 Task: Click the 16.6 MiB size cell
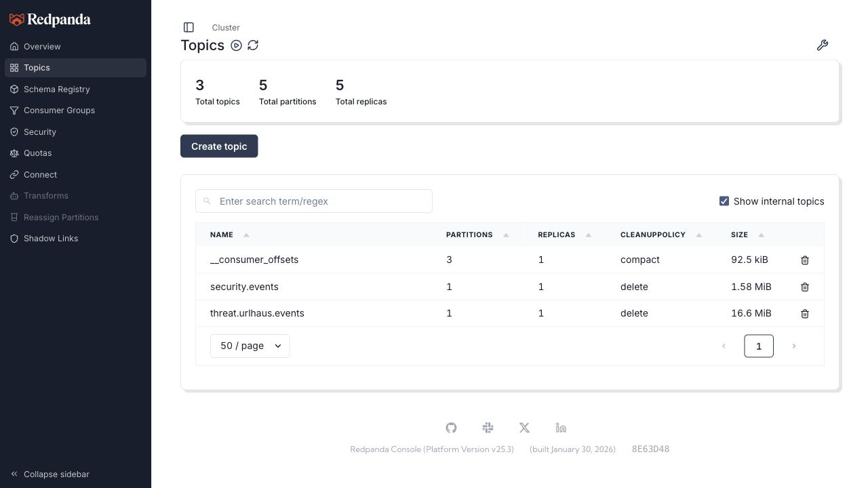(751, 313)
